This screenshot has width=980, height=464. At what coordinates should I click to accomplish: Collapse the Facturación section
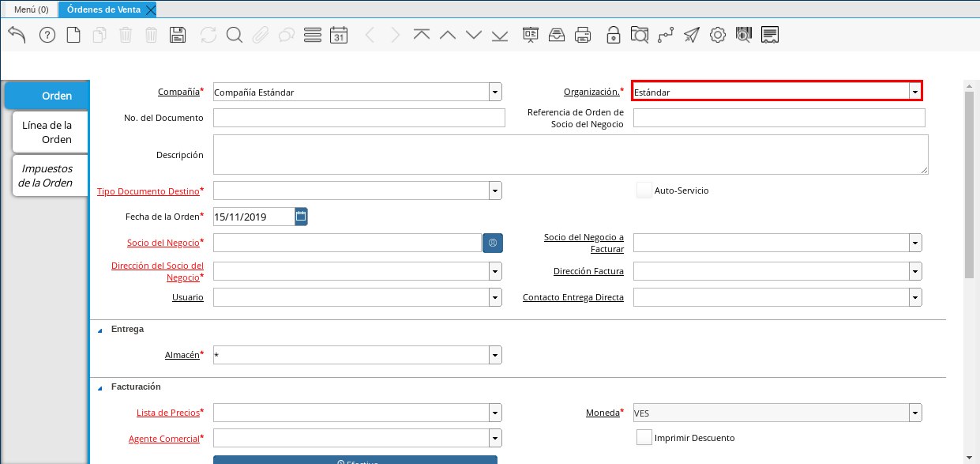coord(100,387)
